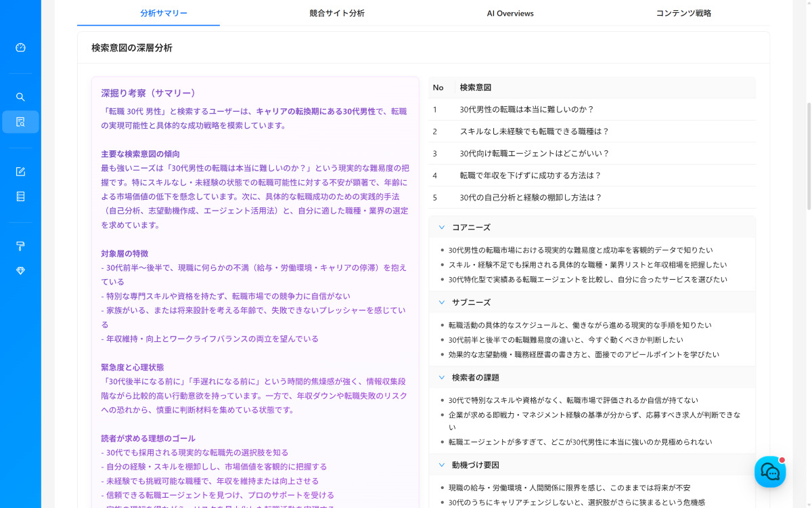Open the chat support bubble with notification badge
This screenshot has width=812, height=508.
[x=770, y=471]
